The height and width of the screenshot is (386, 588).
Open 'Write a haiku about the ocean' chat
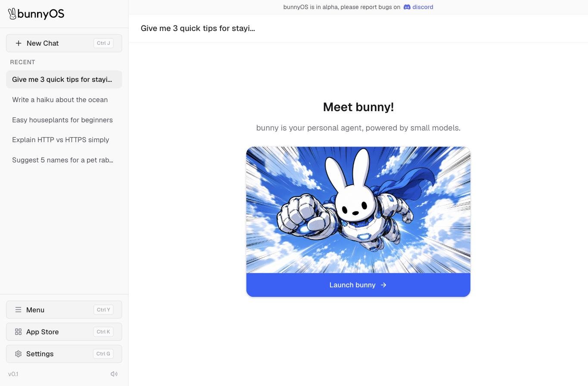[x=64, y=100]
